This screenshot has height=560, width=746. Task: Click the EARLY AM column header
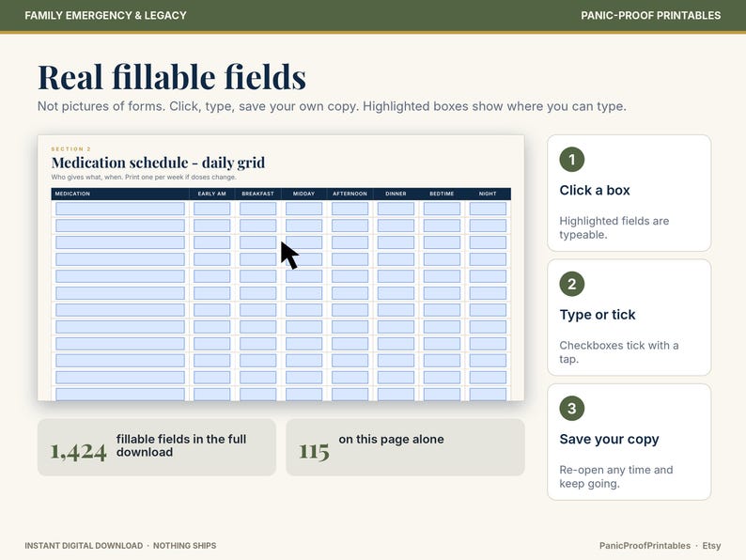point(211,194)
